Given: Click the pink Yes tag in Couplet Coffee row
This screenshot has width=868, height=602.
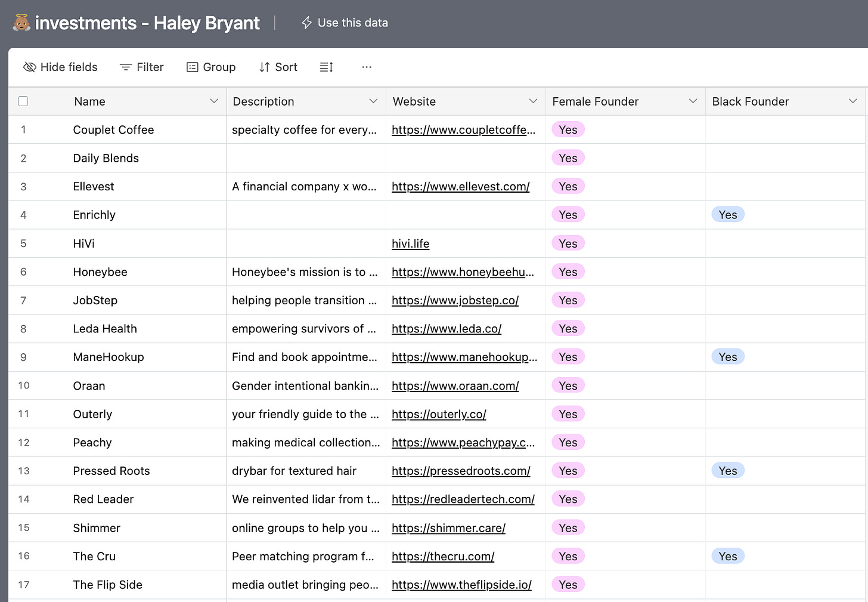Looking at the screenshot, I should point(568,129).
